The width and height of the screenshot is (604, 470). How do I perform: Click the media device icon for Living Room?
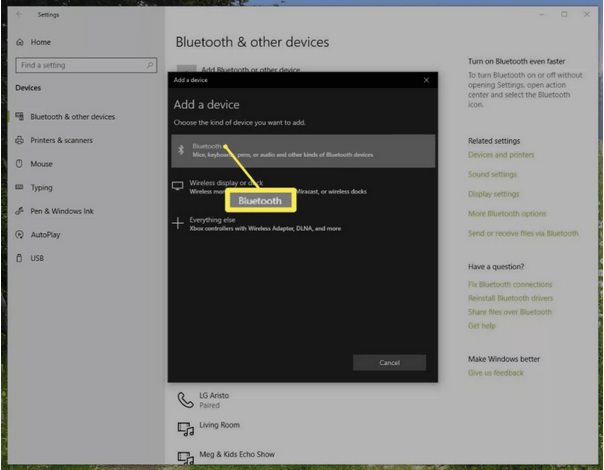[x=186, y=428]
